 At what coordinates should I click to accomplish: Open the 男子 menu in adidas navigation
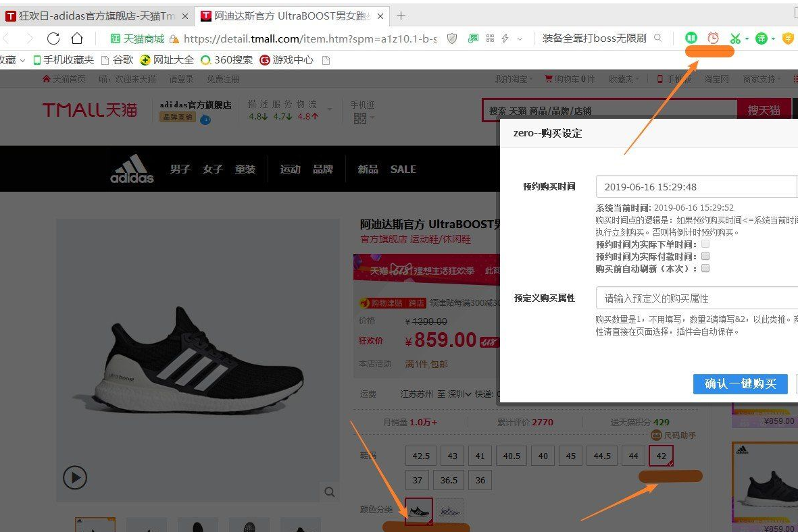pos(180,169)
